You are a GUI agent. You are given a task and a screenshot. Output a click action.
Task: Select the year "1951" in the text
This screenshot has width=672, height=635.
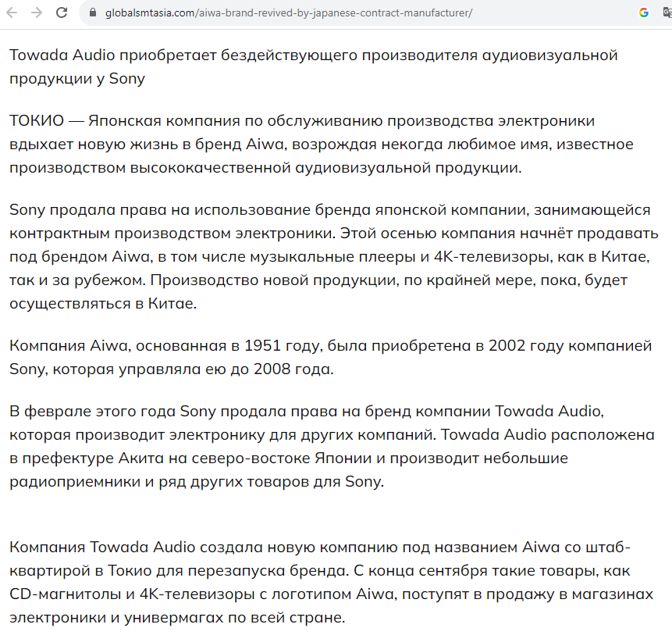262,345
